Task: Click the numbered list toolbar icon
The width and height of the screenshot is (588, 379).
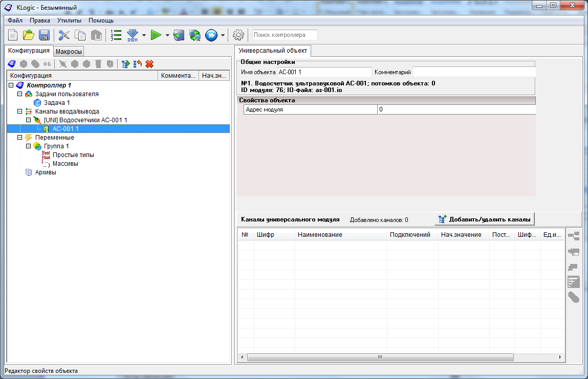Action: click(116, 35)
